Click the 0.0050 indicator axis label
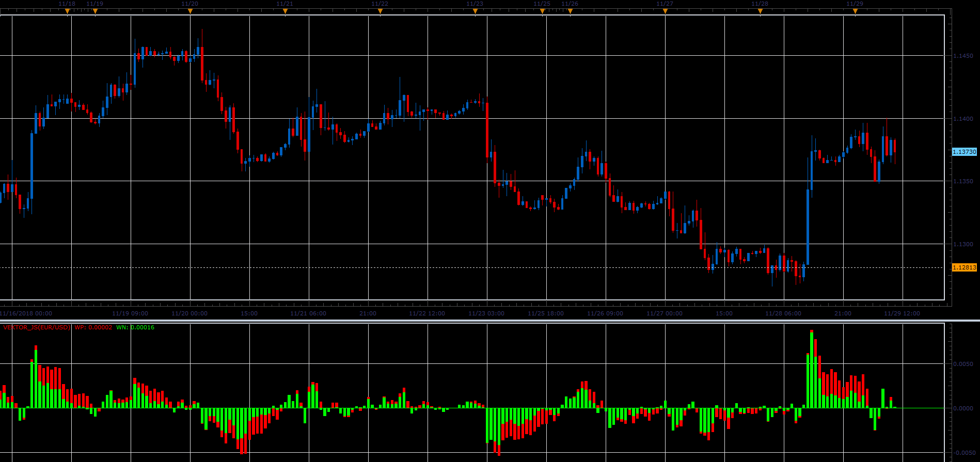This screenshot has height=462, width=980. coord(963,364)
